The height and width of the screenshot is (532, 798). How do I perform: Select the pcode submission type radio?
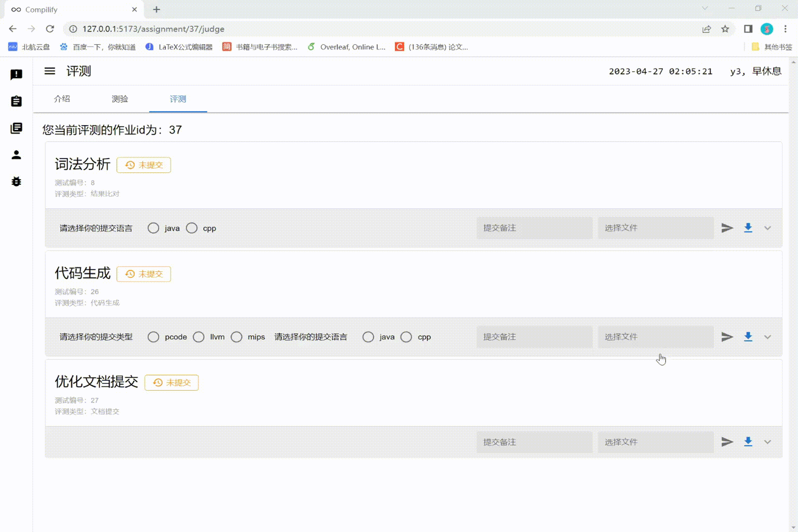pyautogui.click(x=153, y=337)
